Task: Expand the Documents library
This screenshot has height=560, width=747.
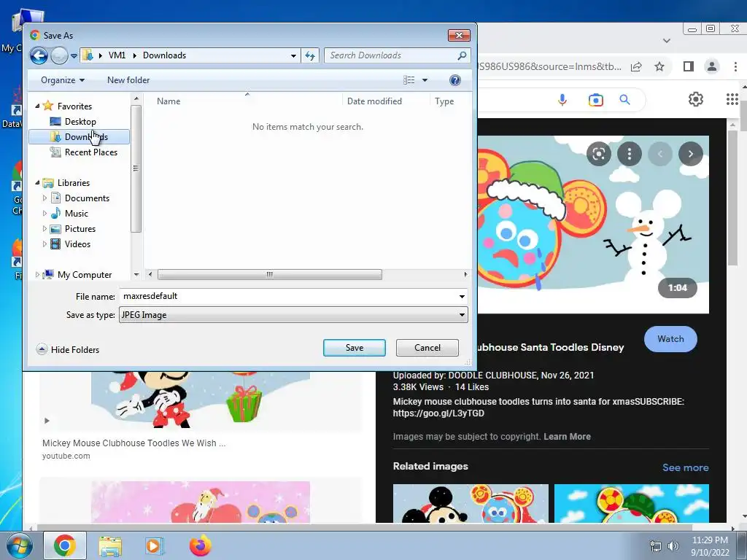Action: [x=44, y=198]
